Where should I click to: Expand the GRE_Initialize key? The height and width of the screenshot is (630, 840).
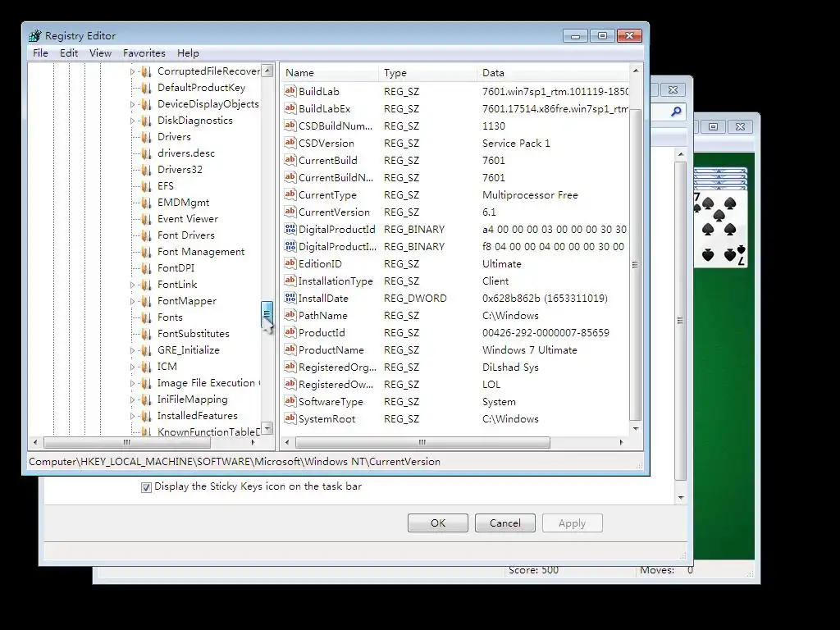point(132,350)
